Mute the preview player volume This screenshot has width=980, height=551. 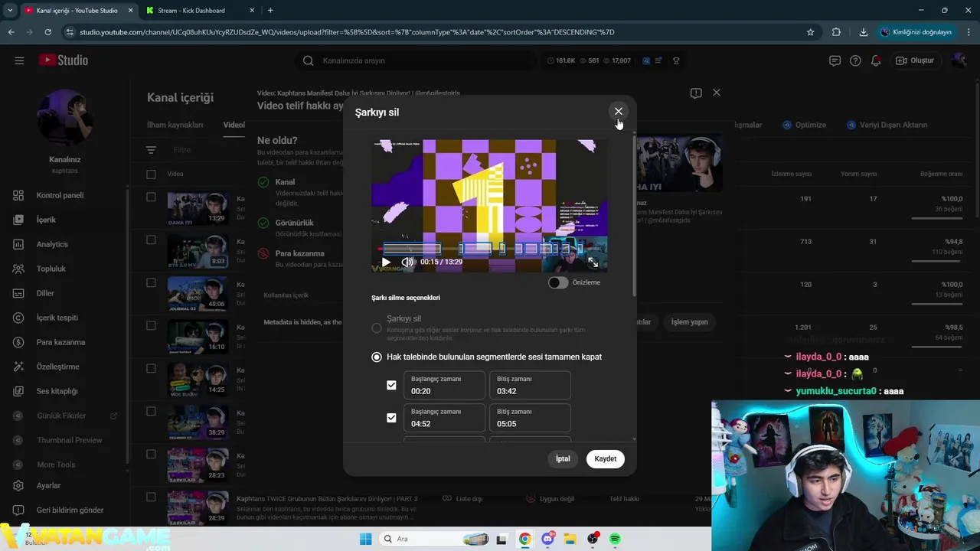point(407,262)
